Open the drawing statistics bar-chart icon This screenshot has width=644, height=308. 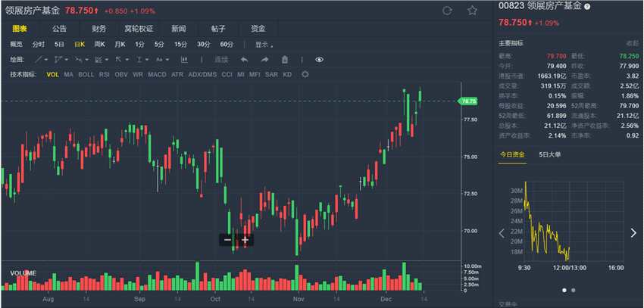tap(184, 60)
